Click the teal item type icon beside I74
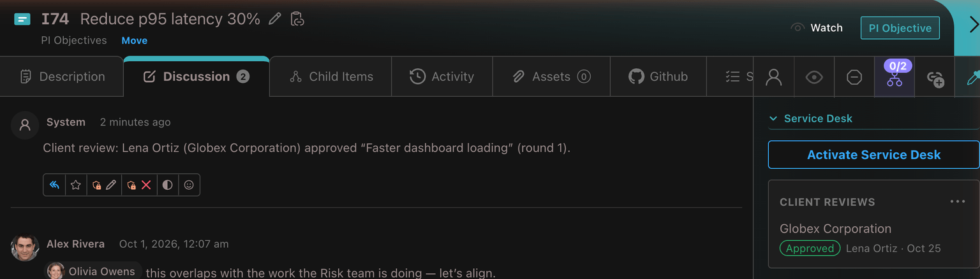980x279 pixels. [x=22, y=19]
